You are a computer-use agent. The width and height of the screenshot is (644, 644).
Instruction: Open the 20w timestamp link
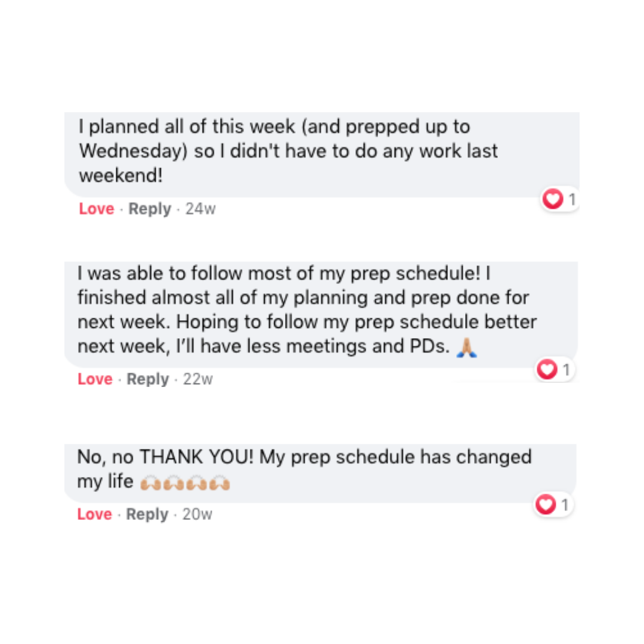click(197, 514)
